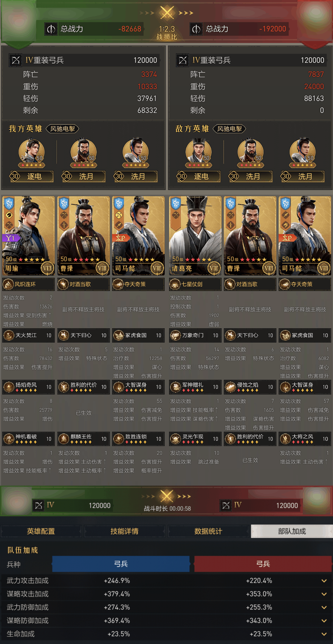Screen dimensions: 333x644
Task: Tap the 风炽连环 skill icon
Action: coord(9,284)
